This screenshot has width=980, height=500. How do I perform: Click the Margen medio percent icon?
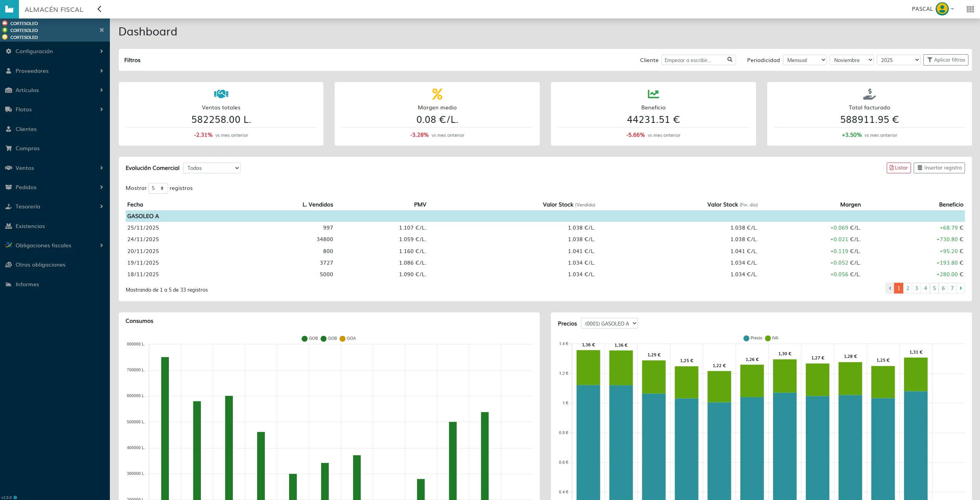pos(437,94)
